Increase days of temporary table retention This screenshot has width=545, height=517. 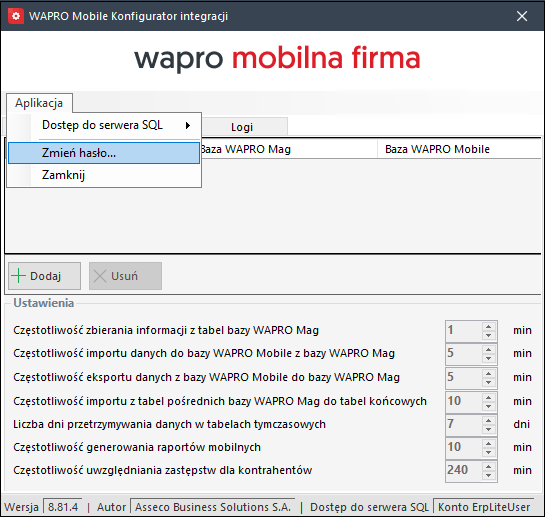click(x=489, y=421)
